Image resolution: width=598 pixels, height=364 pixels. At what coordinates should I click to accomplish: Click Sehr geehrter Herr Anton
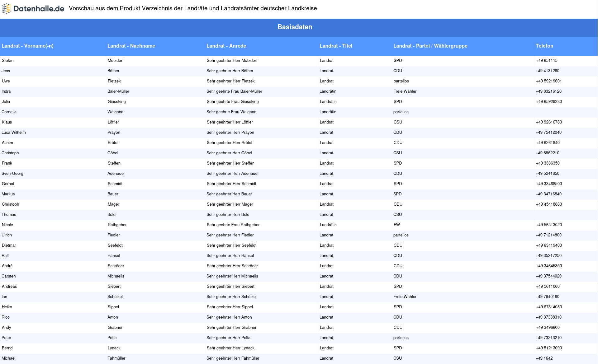pyautogui.click(x=229, y=317)
